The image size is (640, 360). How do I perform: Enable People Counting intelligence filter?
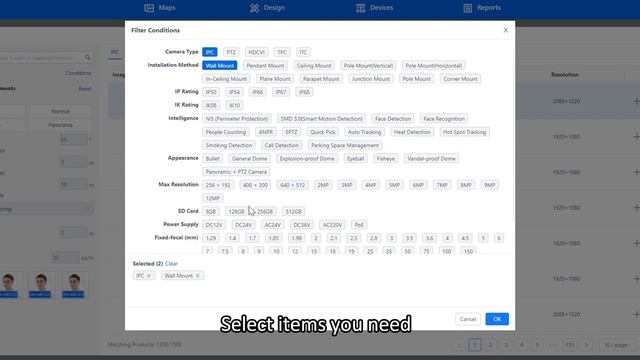pos(226,132)
